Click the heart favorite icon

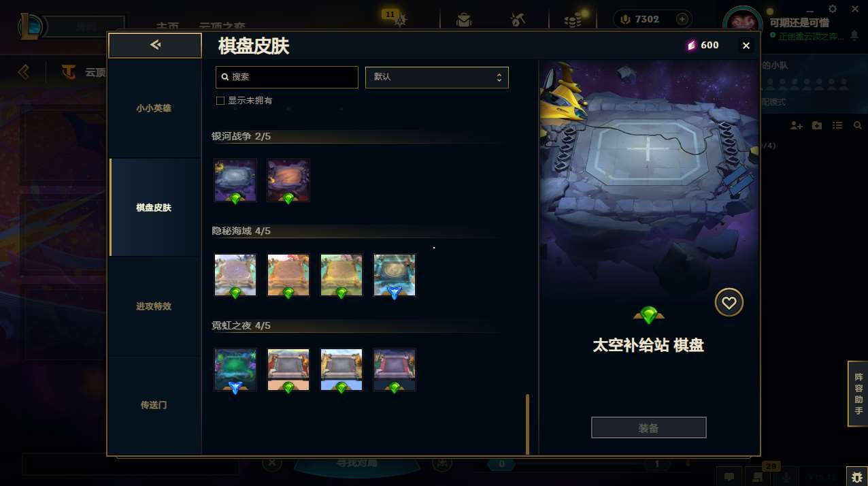point(729,302)
